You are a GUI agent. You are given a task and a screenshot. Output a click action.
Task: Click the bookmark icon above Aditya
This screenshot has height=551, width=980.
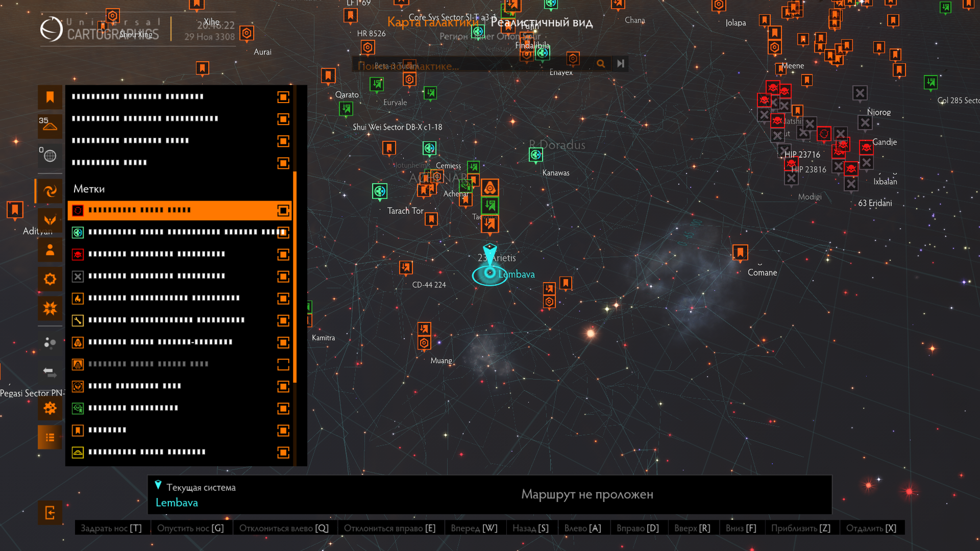(x=15, y=210)
